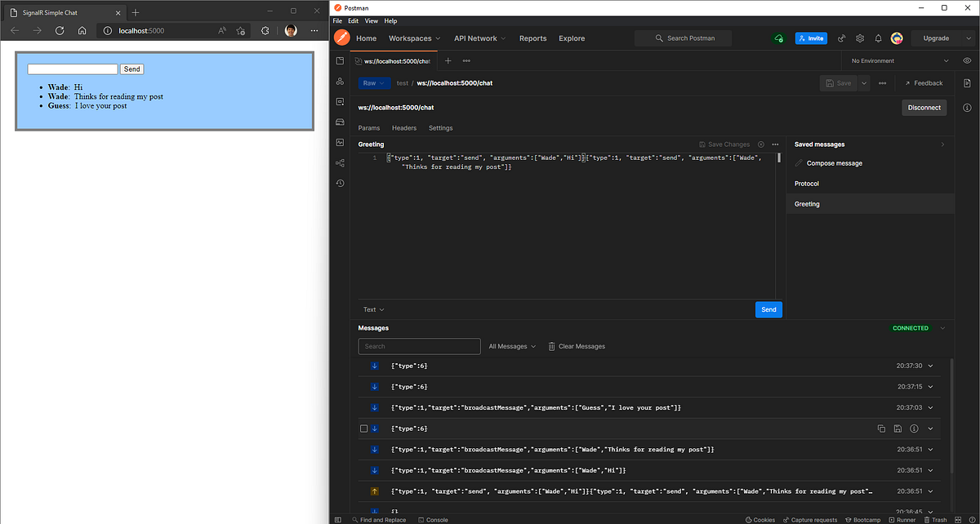Click the user avatar in Postman header
The width and height of the screenshot is (980, 524).
click(x=897, y=38)
